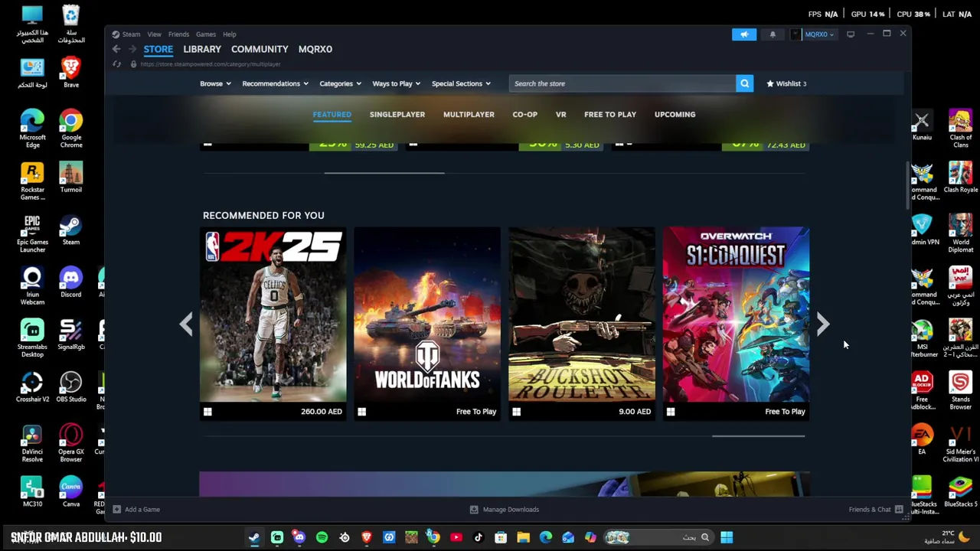Viewport: 980px width, 551px height.
Task: Select the SINGLEPLAYER category tab
Action: [x=397, y=114]
